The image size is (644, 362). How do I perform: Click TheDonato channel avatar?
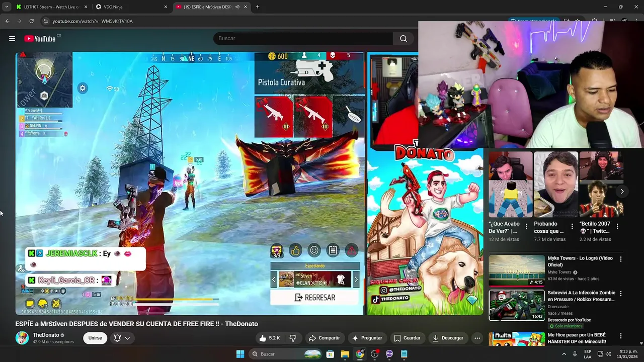[x=22, y=338]
